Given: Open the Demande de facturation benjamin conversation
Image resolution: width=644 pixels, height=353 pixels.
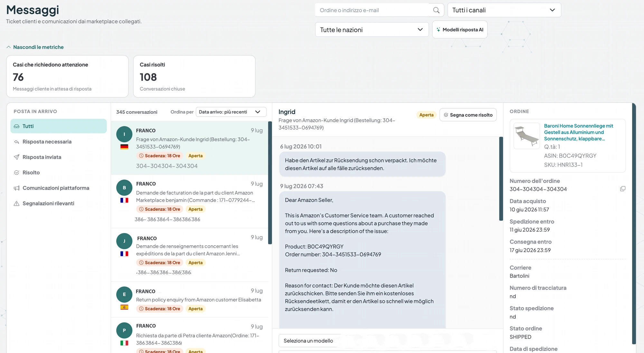Looking at the screenshot, I should (x=190, y=201).
